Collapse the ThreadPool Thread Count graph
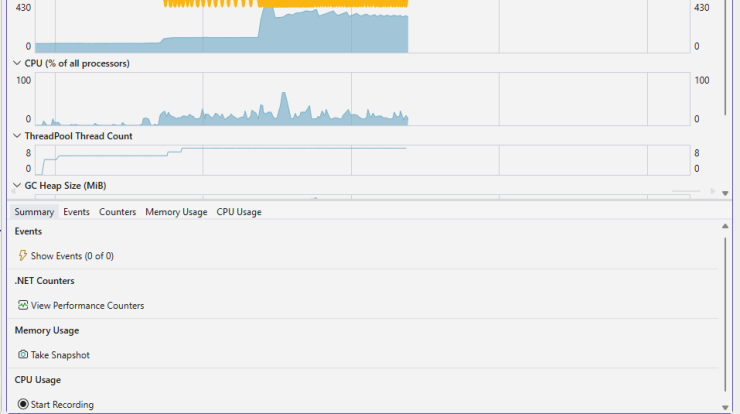 [x=17, y=136]
